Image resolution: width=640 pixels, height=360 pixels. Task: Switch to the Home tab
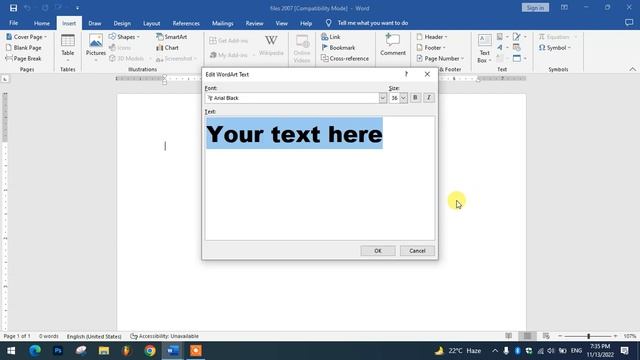42,23
